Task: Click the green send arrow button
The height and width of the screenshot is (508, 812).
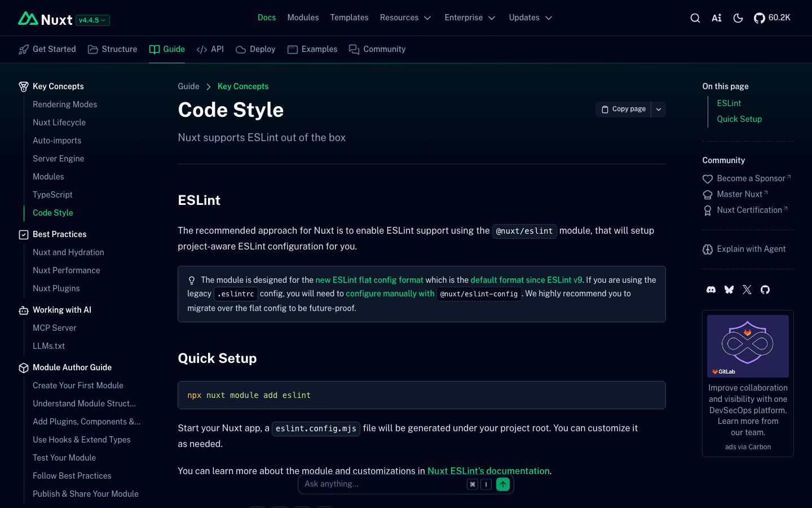Action: point(503,484)
